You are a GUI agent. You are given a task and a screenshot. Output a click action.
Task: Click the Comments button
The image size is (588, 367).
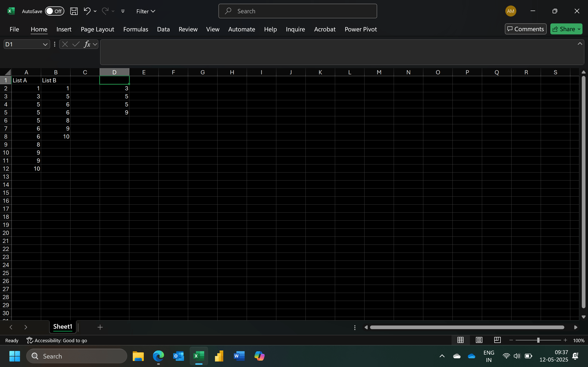pyautogui.click(x=525, y=29)
